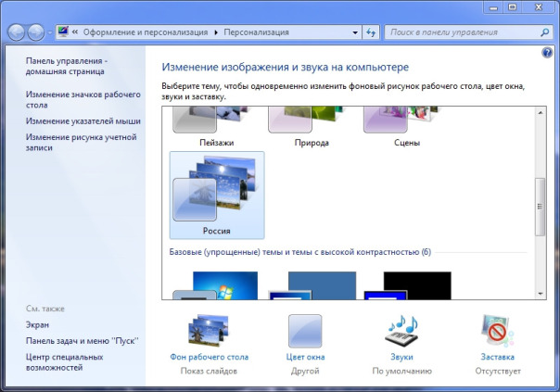Click the Forward navigation arrow button
560x392 pixels.
36,32
